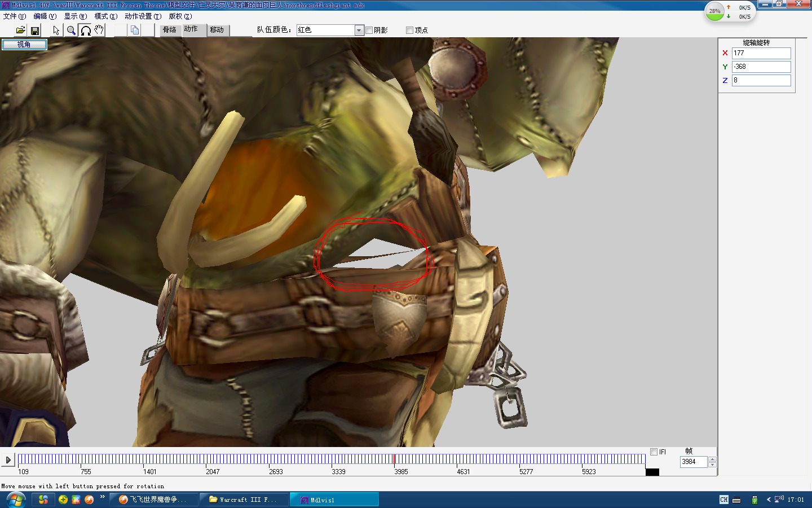Click the copy pages toolbar icon
The height and width of the screenshot is (508, 812).
coord(135,30)
